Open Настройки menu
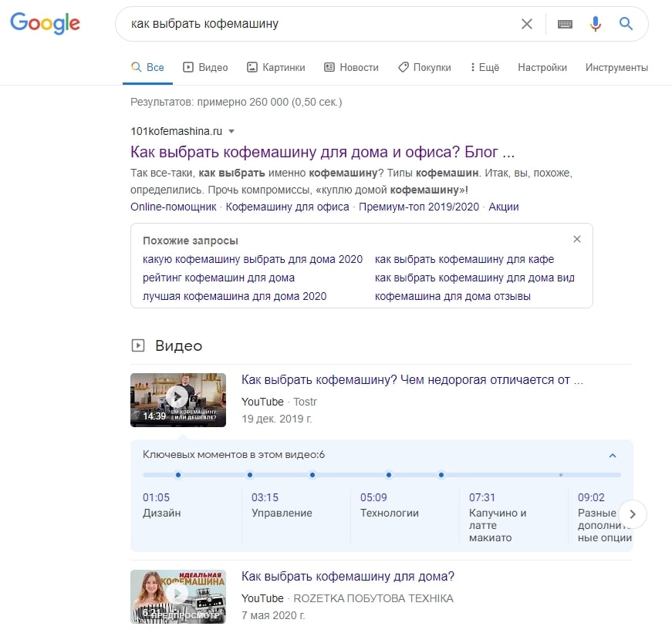 542,67
